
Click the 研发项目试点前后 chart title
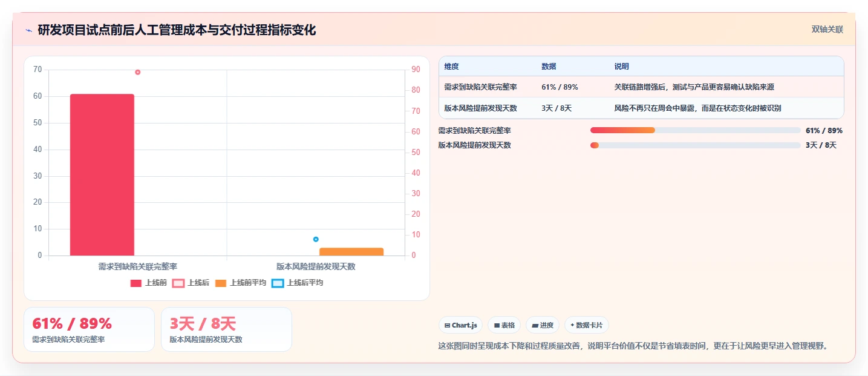177,30
